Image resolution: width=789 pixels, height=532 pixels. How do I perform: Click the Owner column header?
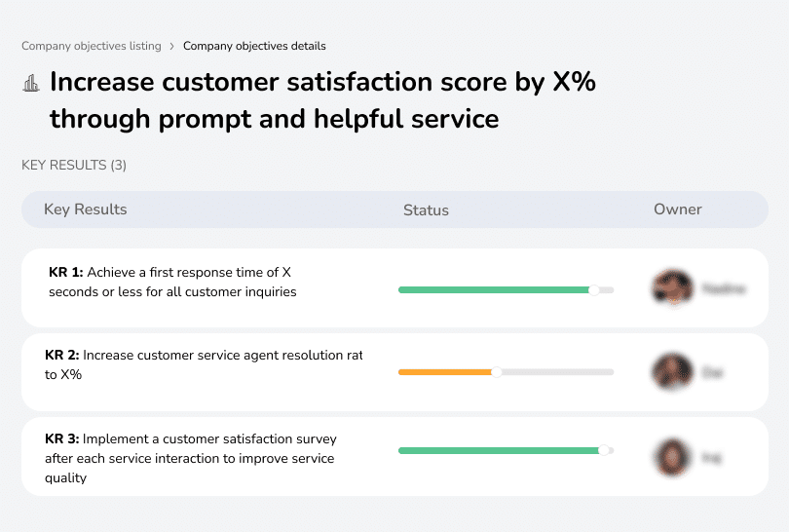(678, 209)
